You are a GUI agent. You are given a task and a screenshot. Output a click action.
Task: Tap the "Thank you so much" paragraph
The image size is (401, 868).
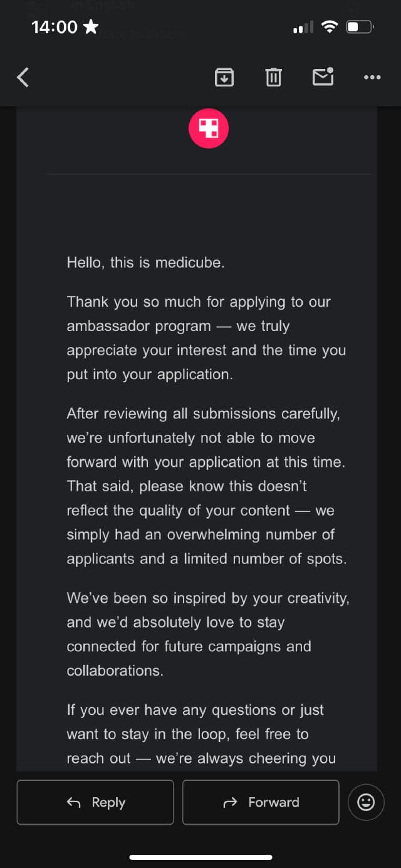(206, 338)
